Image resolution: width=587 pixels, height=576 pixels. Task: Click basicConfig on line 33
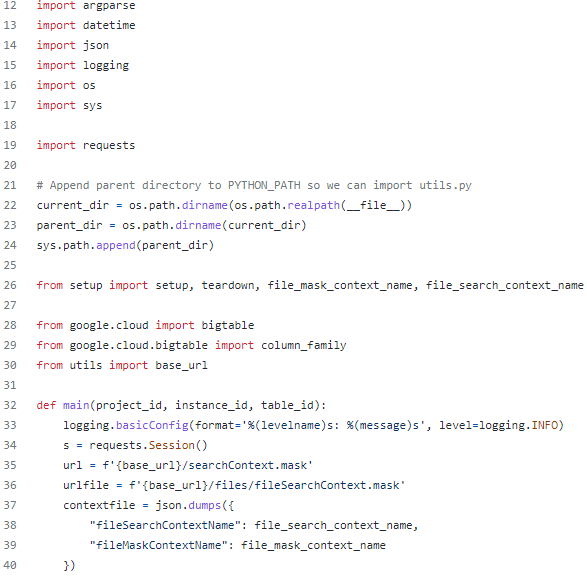click(152, 425)
